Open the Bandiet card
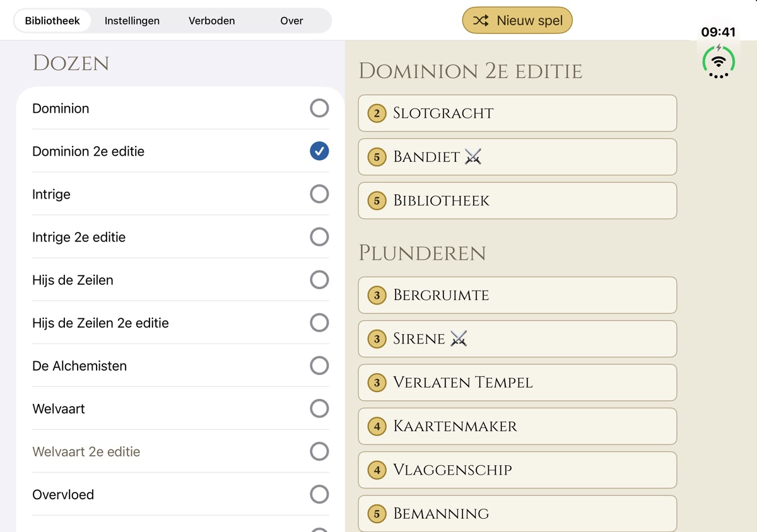 (x=517, y=157)
